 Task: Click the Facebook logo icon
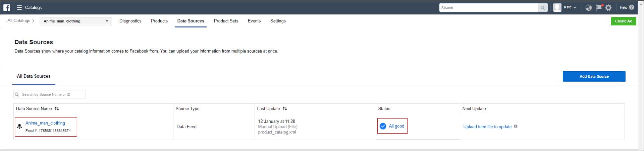coord(7,7)
